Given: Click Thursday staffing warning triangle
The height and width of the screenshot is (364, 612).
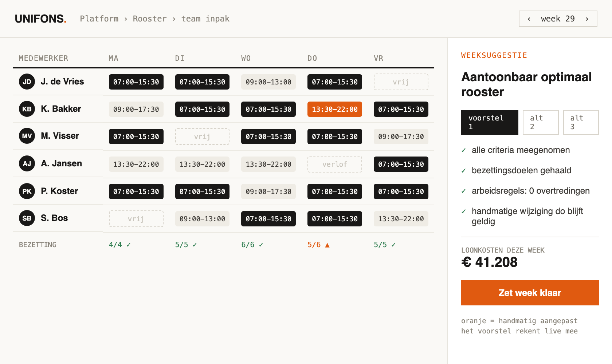Looking at the screenshot, I should point(327,245).
